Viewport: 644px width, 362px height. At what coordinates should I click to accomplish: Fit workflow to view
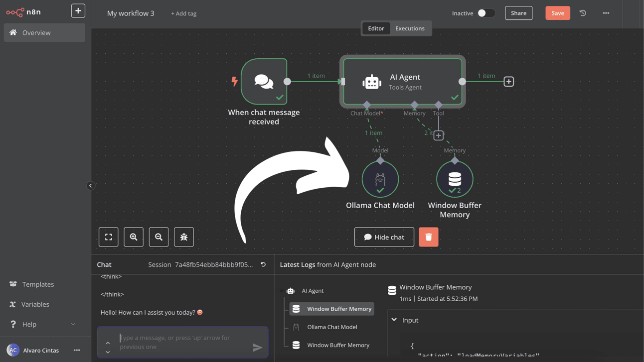109,237
